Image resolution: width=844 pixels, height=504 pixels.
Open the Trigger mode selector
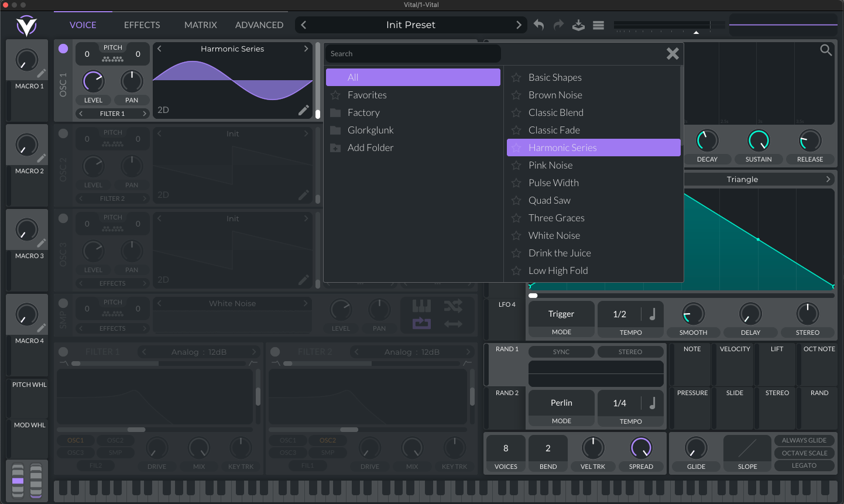[x=561, y=314]
